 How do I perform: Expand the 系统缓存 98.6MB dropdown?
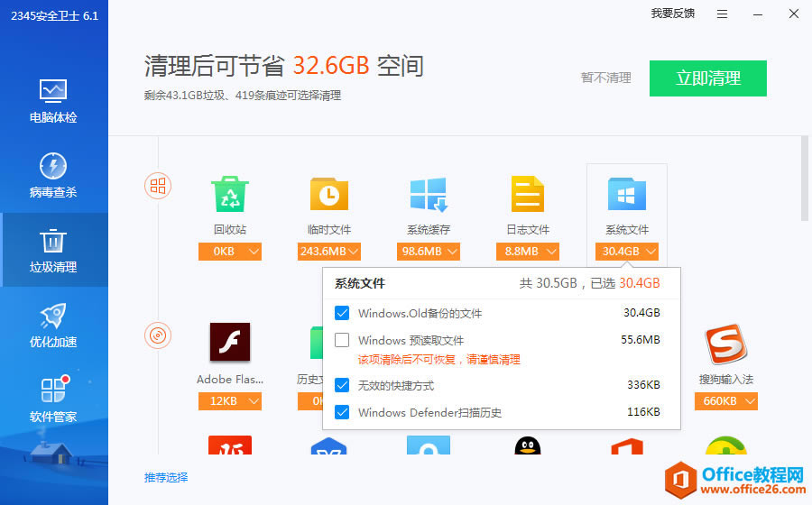(429, 252)
